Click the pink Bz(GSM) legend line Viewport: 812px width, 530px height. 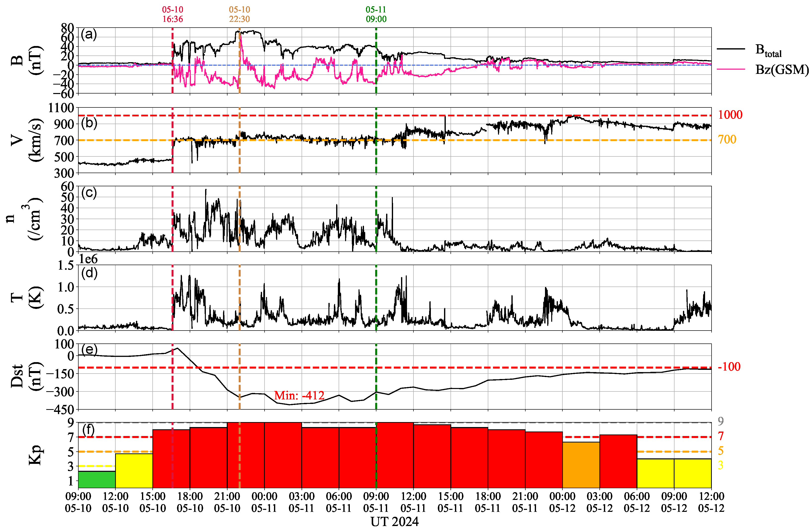(x=731, y=69)
